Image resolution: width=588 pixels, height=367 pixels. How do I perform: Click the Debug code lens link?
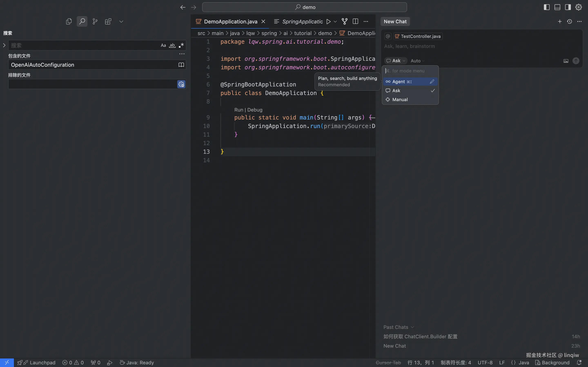[x=255, y=110]
